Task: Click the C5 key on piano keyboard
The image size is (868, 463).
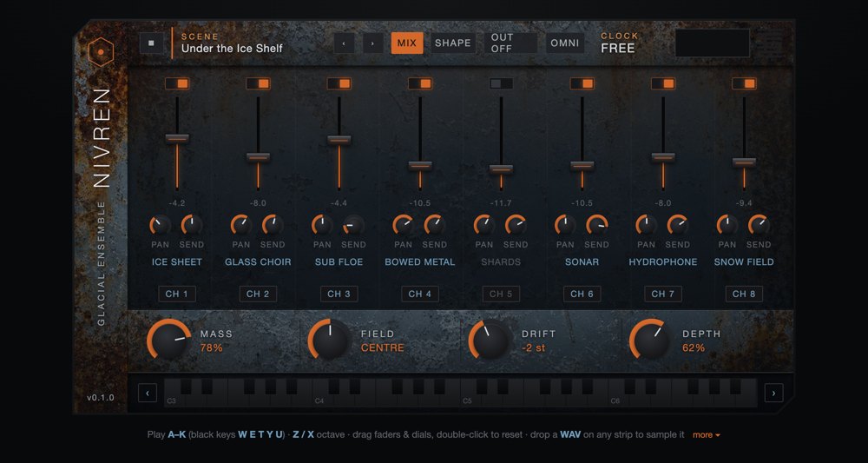Action: click(470, 394)
